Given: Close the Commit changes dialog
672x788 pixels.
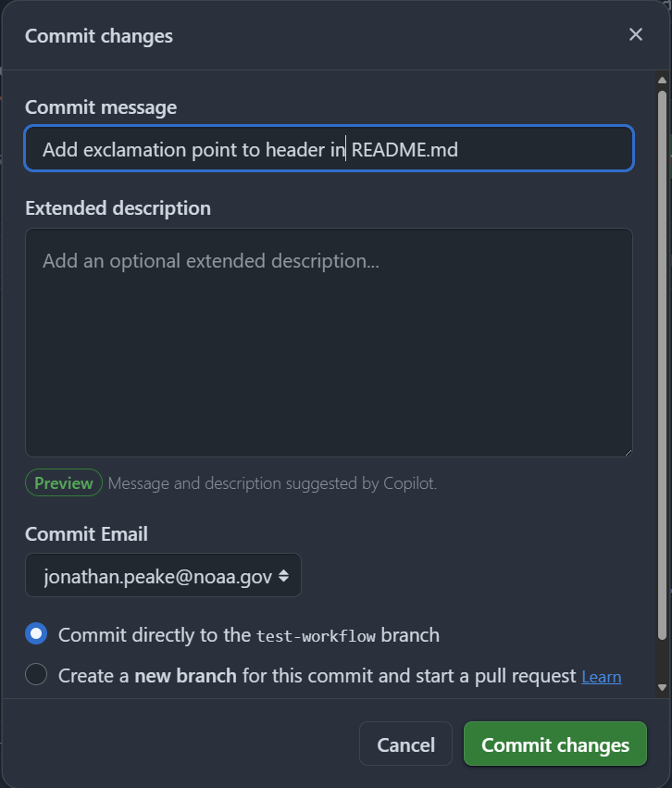Looking at the screenshot, I should [x=636, y=35].
